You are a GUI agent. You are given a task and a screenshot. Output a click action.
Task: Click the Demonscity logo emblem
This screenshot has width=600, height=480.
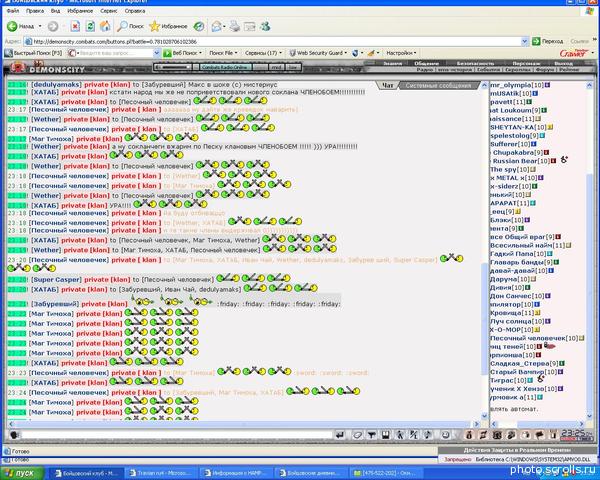(x=17, y=68)
